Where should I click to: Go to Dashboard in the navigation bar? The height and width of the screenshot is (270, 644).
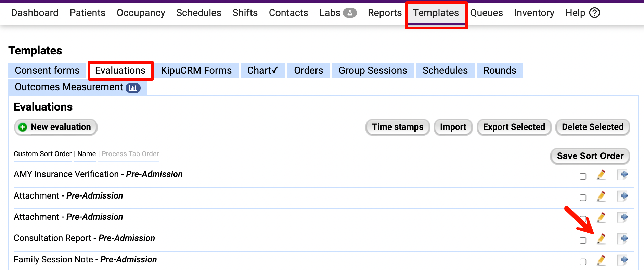click(x=35, y=13)
